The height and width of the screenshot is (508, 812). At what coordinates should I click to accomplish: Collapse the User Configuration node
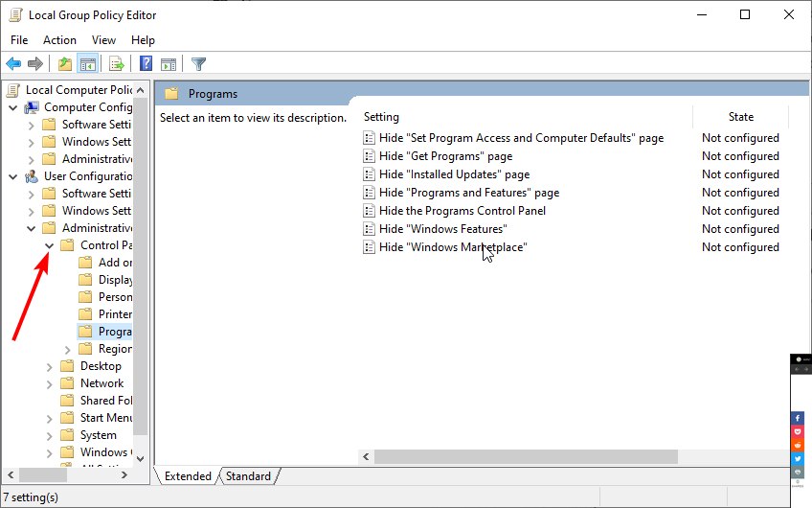point(13,176)
